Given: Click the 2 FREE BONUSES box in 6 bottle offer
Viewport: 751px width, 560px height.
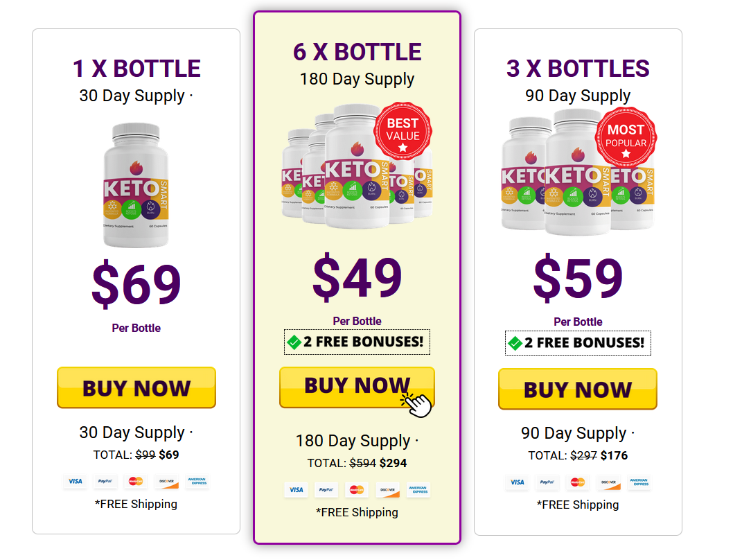Looking at the screenshot, I should pyautogui.click(x=357, y=342).
